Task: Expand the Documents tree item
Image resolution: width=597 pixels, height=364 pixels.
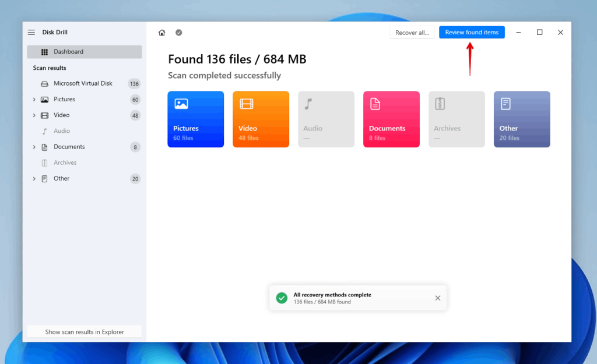Action: pyautogui.click(x=34, y=147)
